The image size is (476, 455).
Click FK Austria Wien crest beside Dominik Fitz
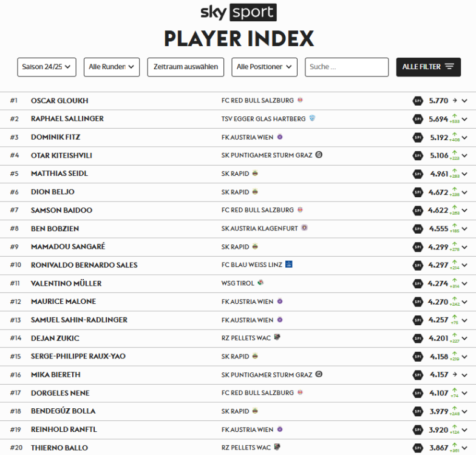coord(280,137)
